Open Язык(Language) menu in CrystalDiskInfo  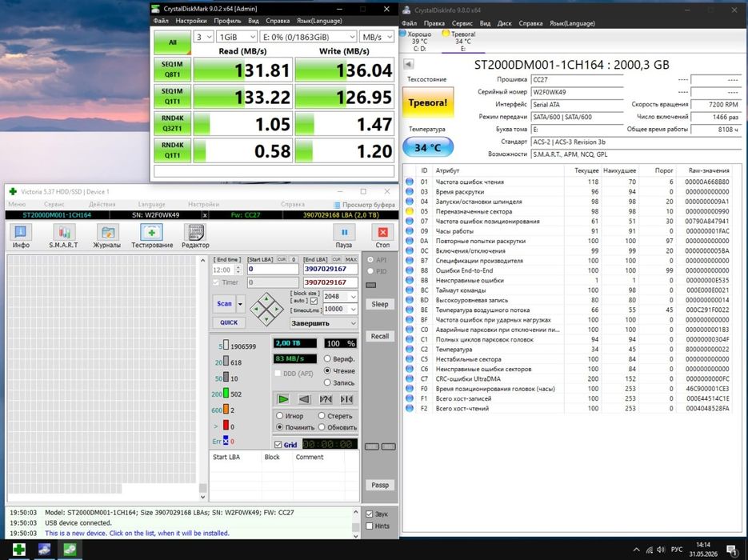click(x=572, y=23)
